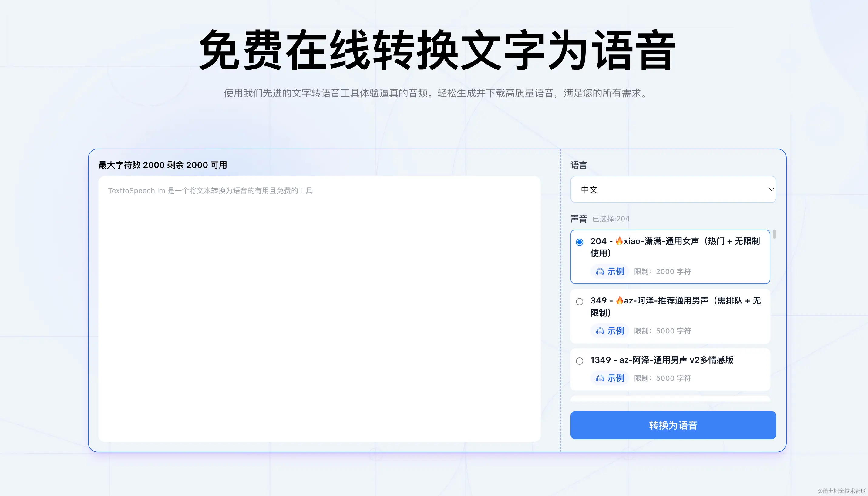Click '限制: 5000 字符' in voice 1349 card
868x496 pixels.
[x=662, y=378]
